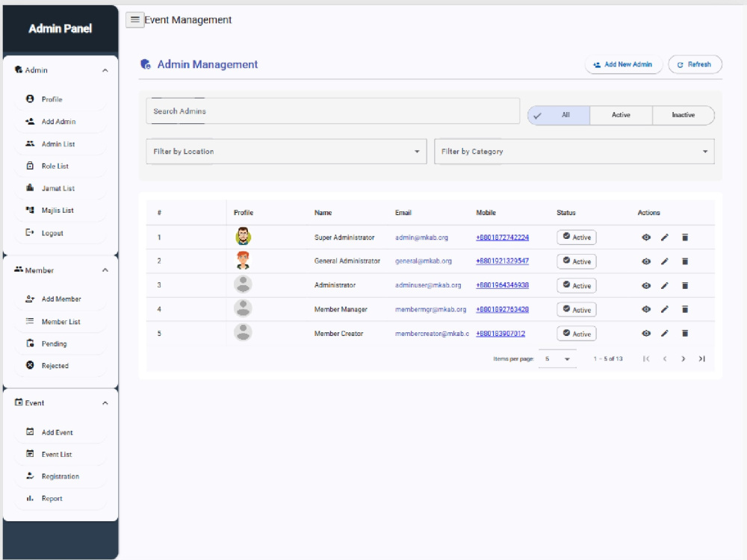Click Member Creator's mobile number link

tap(500, 333)
